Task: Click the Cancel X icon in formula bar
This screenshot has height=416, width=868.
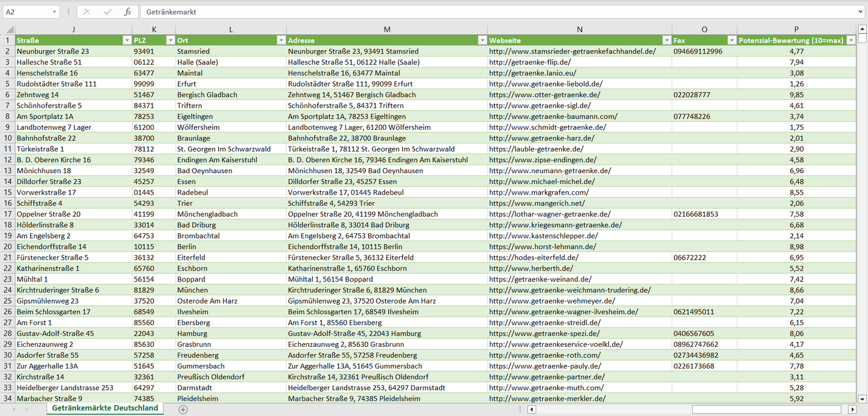Action: [87, 12]
